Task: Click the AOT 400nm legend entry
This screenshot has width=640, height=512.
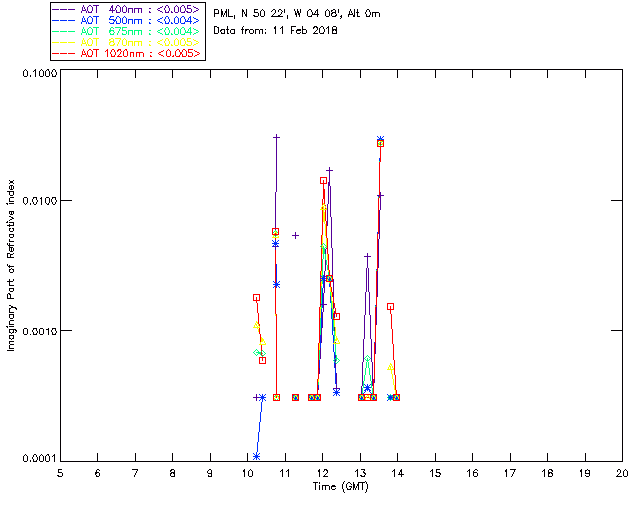Action: tap(126, 9)
